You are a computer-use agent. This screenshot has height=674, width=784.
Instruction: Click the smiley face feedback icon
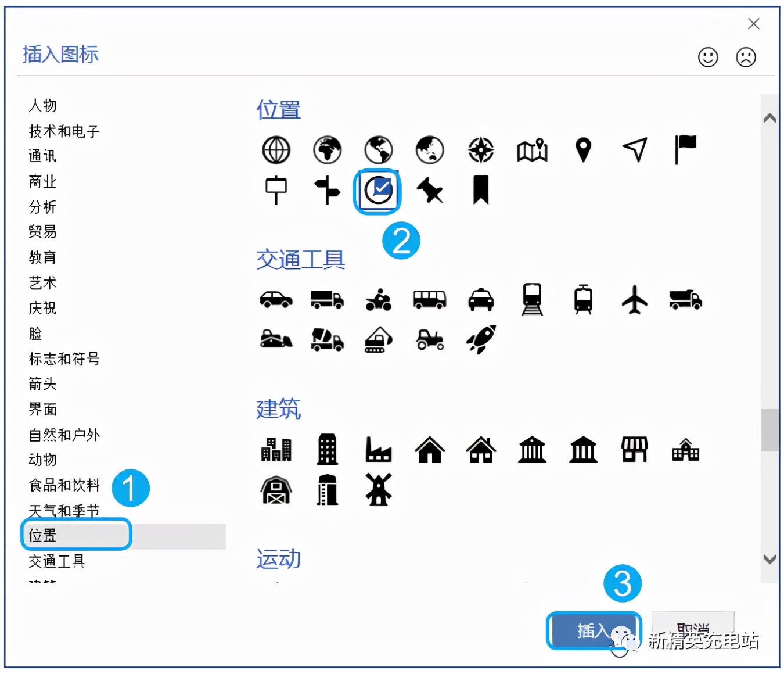pos(707,58)
